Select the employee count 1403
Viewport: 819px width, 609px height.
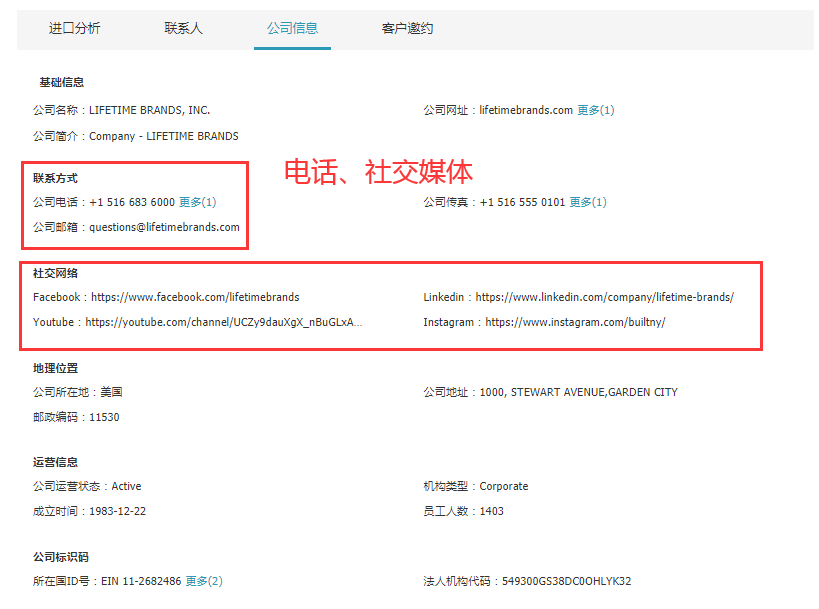[492, 511]
